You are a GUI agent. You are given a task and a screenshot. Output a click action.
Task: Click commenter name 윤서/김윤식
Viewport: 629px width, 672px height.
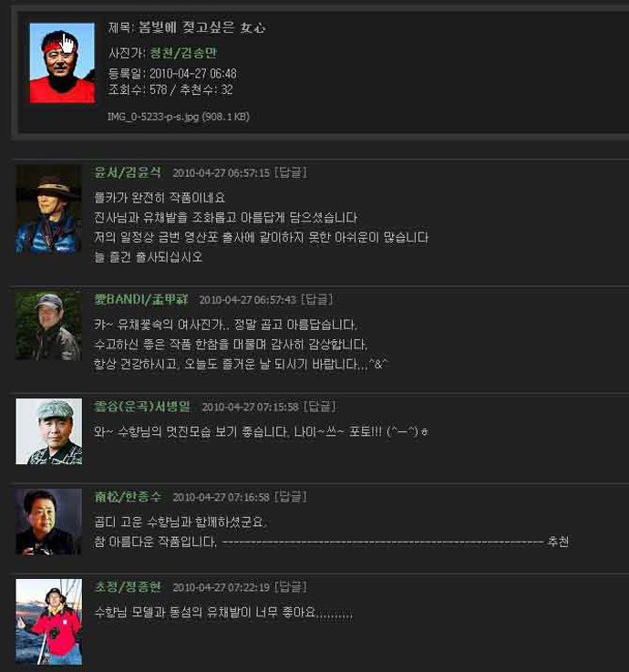[x=128, y=172]
